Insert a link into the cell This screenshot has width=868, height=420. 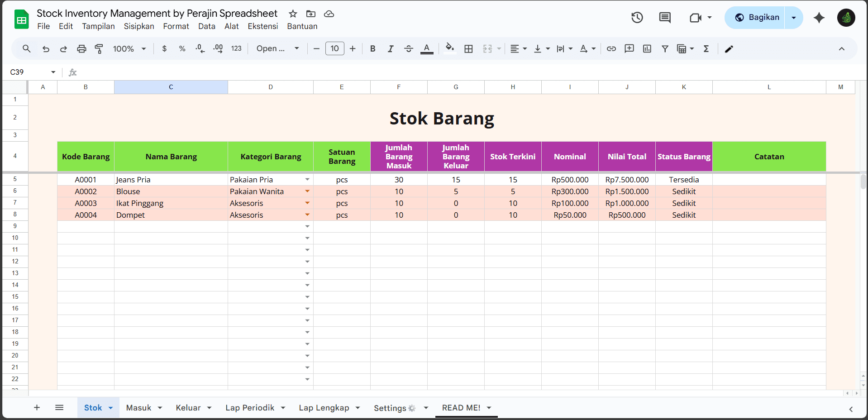(611, 48)
